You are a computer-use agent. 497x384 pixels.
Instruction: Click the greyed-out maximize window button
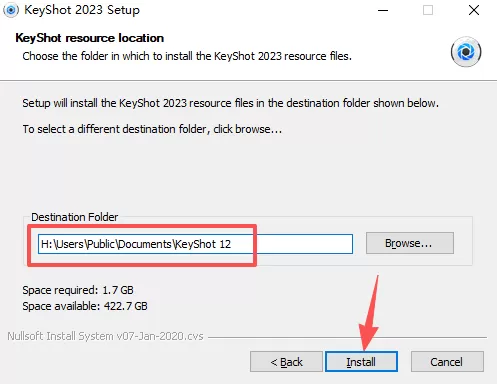coord(428,10)
